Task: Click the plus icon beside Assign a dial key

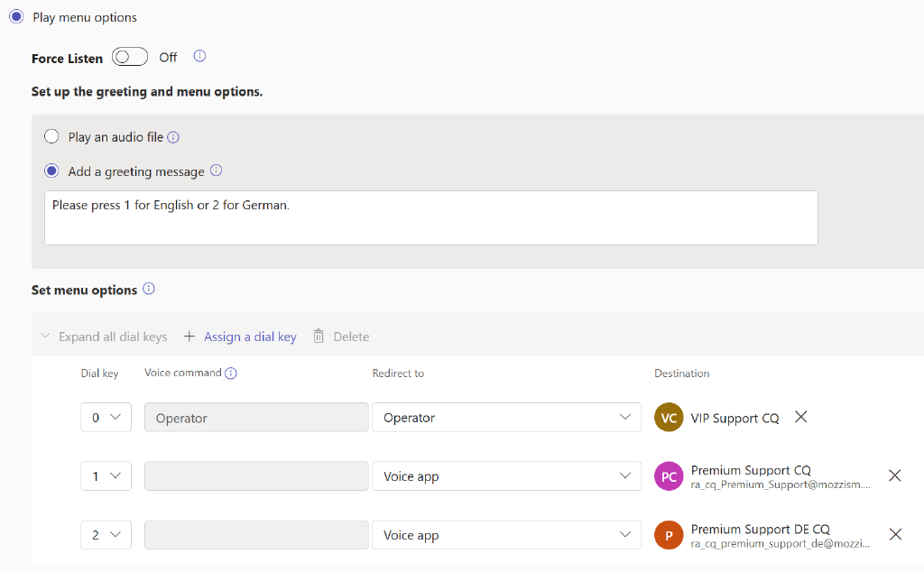Action: pyautogui.click(x=189, y=336)
